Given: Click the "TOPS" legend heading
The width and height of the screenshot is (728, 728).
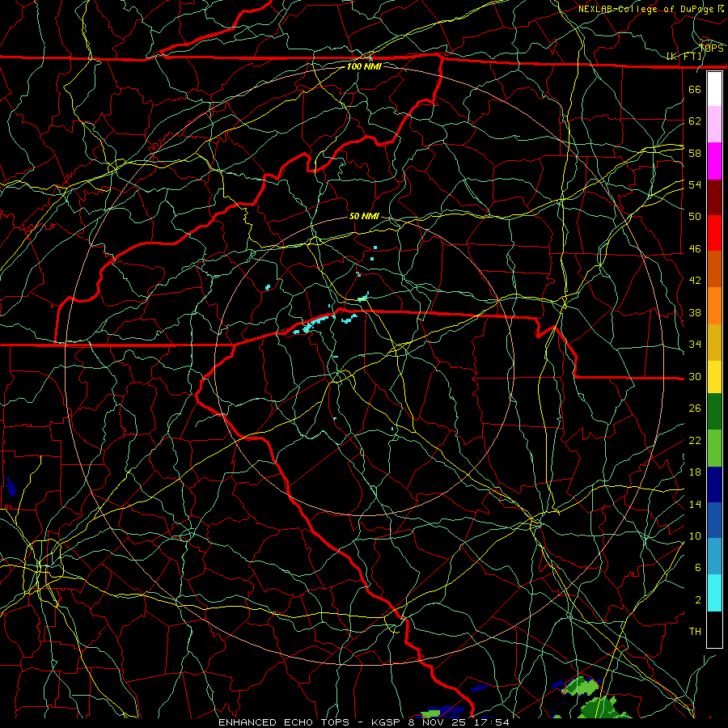Looking at the screenshot, I should click(712, 48).
